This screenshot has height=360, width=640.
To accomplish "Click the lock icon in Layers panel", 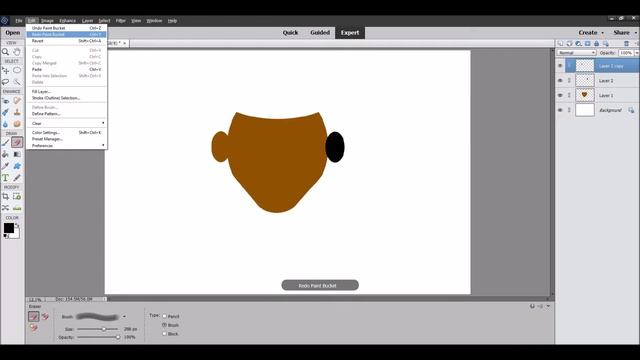I will point(596,43).
